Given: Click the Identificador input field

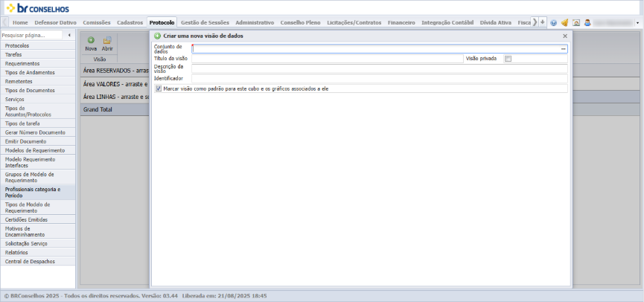Looking at the screenshot, I should point(380,78).
